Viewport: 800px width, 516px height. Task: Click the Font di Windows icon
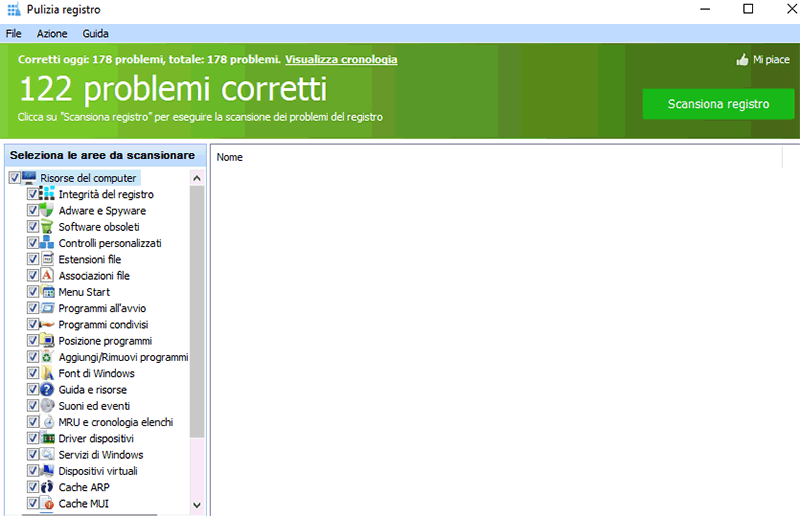[47, 373]
